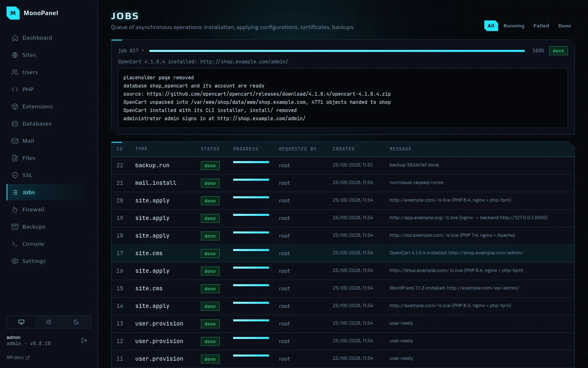
Task: Switch to system theme monitor icon
Action: (x=21, y=322)
